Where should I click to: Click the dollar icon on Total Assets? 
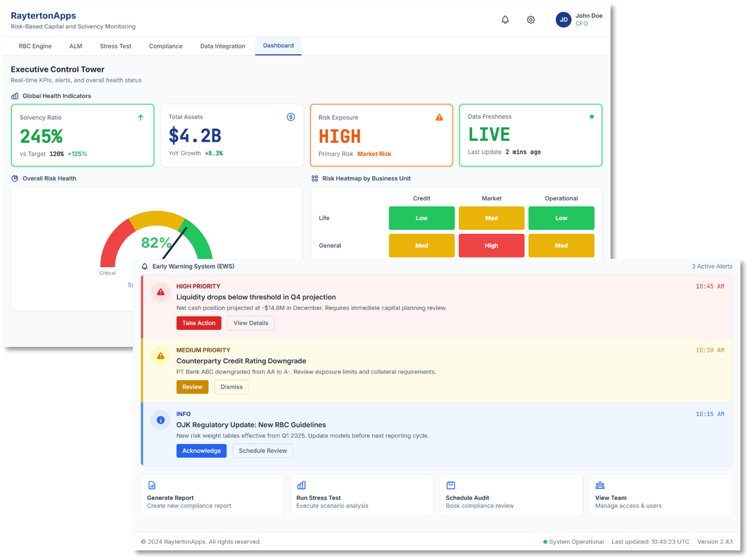[291, 117]
